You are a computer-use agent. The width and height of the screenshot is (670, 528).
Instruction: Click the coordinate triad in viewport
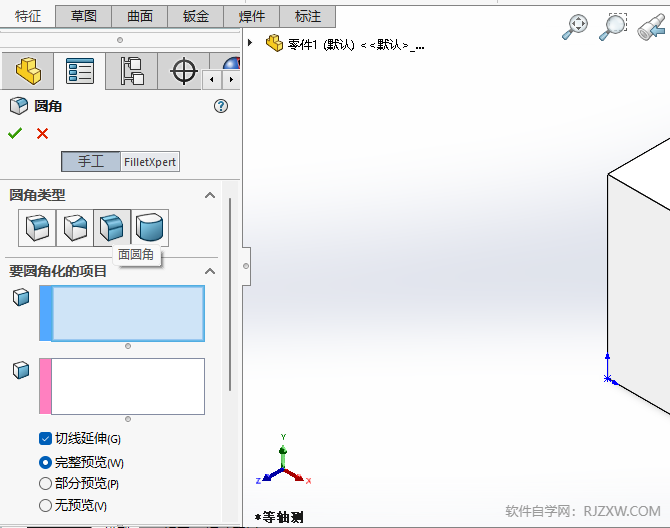coord(283,461)
